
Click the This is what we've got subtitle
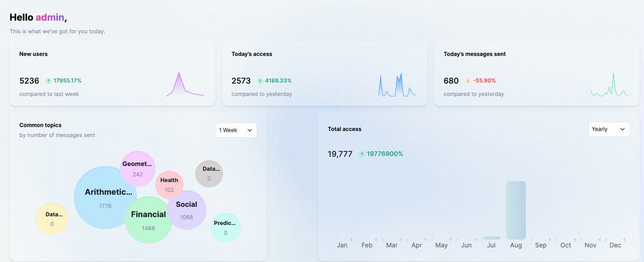[57, 31]
